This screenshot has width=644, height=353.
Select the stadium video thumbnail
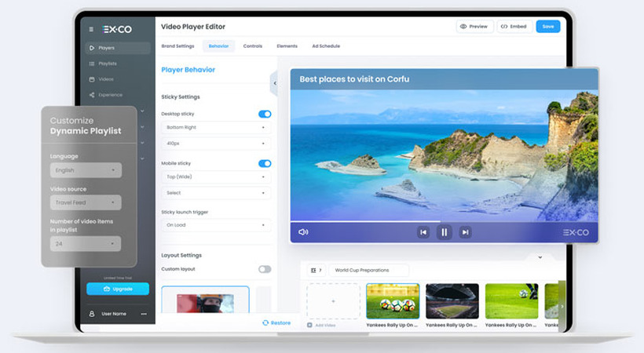[452, 301]
